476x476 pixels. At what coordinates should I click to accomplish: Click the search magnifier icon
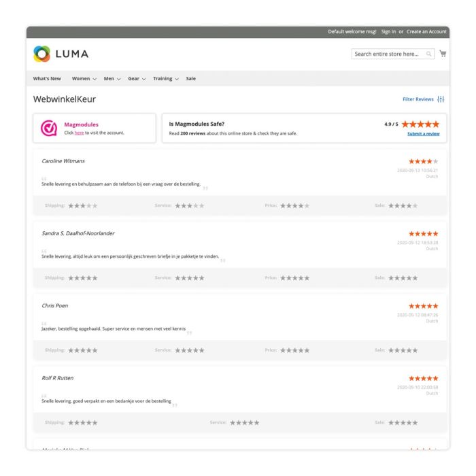pos(429,54)
